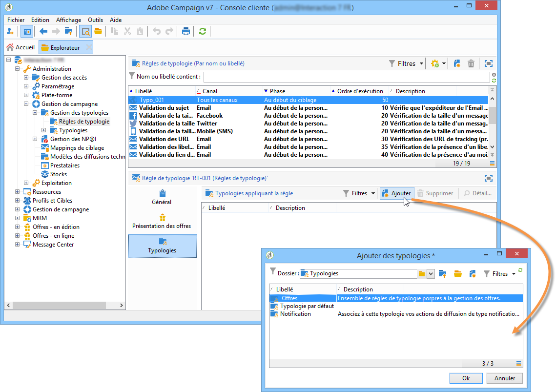Click the Ajouter button
This screenshot has width=556, height=392.
click(x=397, y=193)
